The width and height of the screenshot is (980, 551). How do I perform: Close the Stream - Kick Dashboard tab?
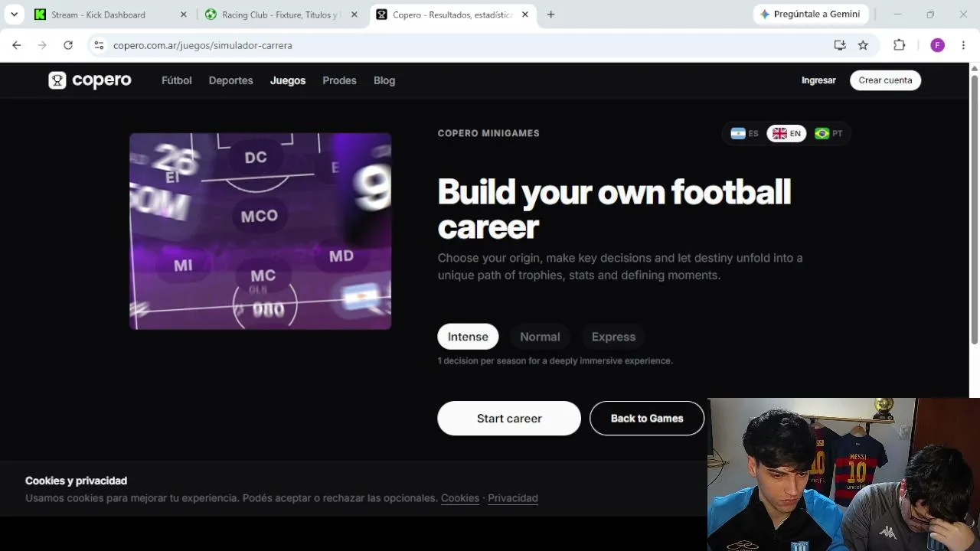click(183, 15)
